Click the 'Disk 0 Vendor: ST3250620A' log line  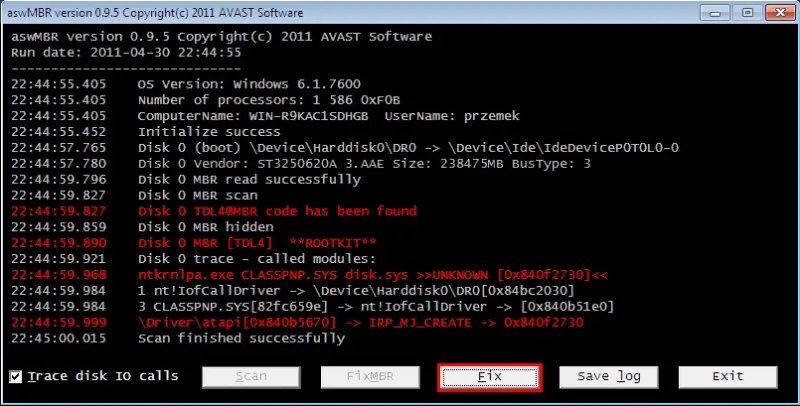(x=301, y=164)
